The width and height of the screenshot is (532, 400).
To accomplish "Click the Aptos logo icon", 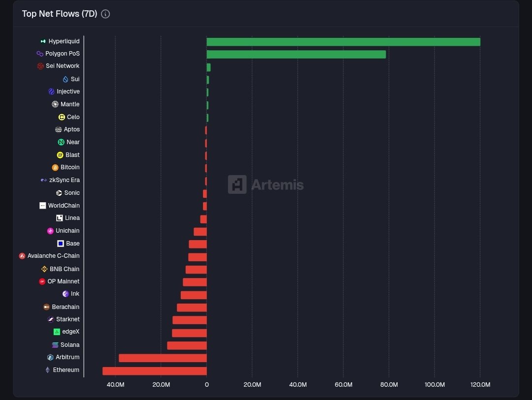I will (x=58, y=129).
